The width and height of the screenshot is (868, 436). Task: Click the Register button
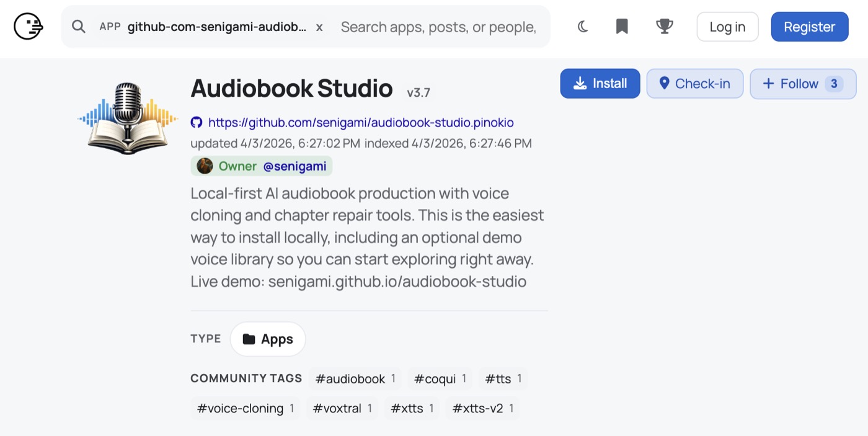pos(809,27)
